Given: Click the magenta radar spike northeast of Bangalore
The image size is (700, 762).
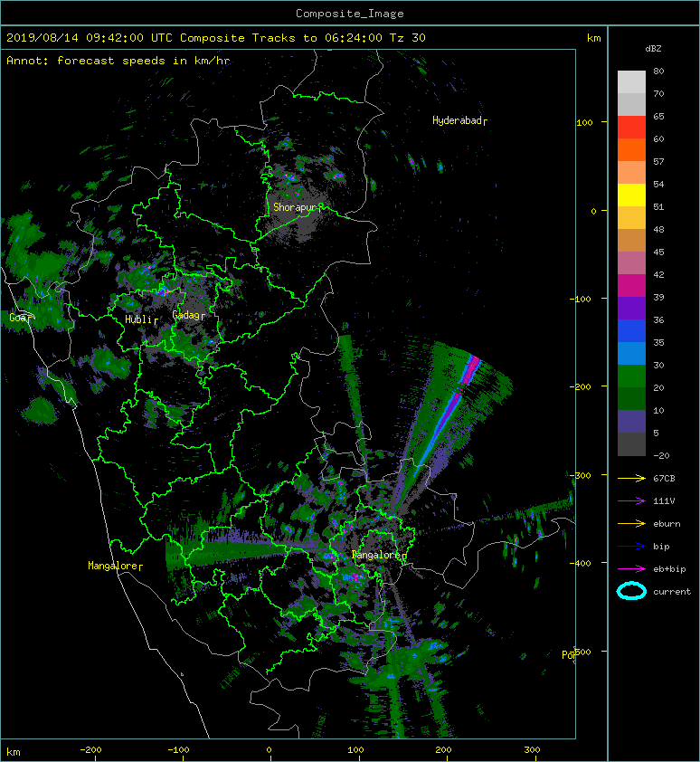Looking at the screenshot, I should click(470, 369).
